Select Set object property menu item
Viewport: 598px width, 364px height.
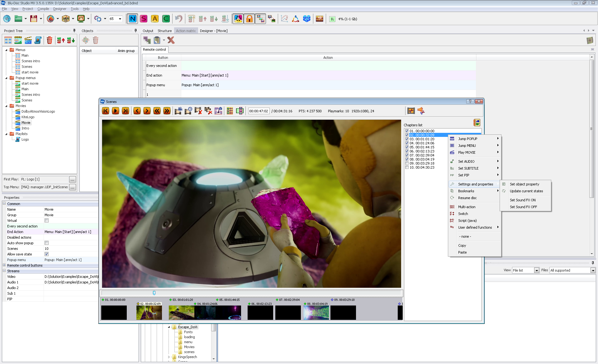[x=524, y=184]
